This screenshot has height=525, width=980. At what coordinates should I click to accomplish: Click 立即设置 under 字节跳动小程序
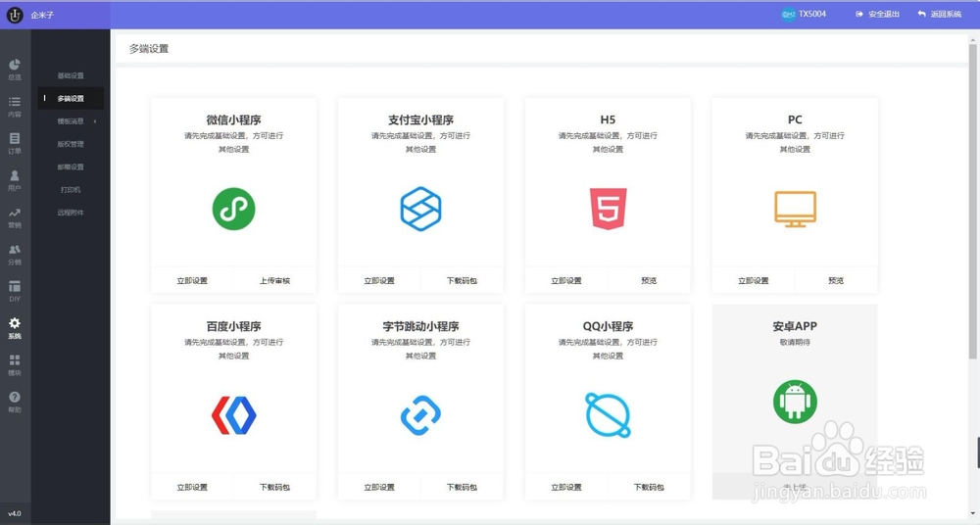[379, 487]
